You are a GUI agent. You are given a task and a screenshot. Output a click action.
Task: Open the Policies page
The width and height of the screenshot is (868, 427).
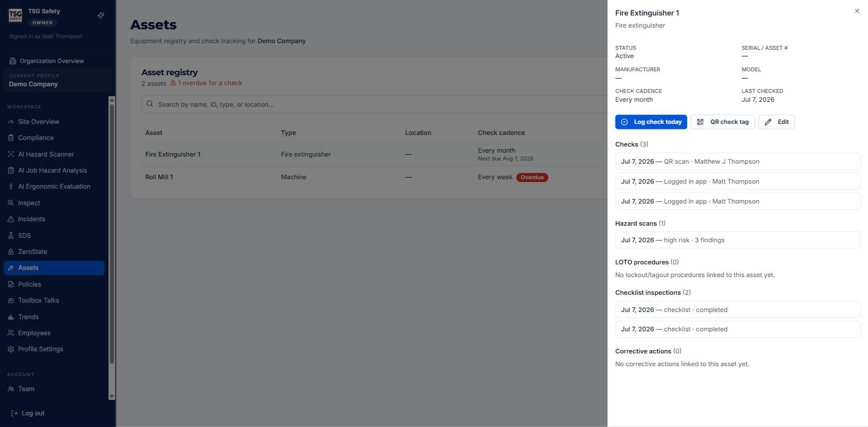click(54, 284)
